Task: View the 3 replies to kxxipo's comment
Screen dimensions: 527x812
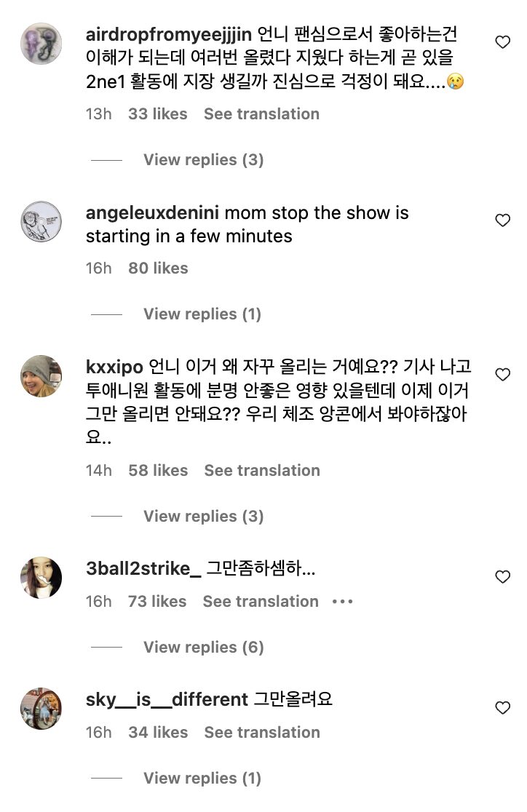Action: pyautogui.click(x=203, y=517)
